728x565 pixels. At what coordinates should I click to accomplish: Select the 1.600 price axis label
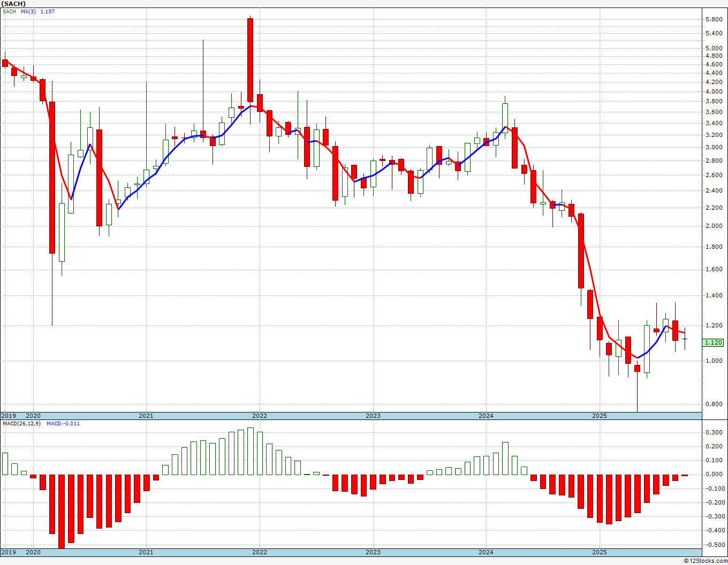[x=714, y=270]
